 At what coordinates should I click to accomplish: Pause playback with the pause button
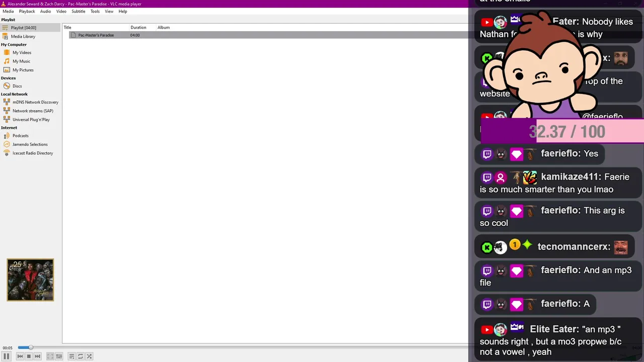[7, 356]
